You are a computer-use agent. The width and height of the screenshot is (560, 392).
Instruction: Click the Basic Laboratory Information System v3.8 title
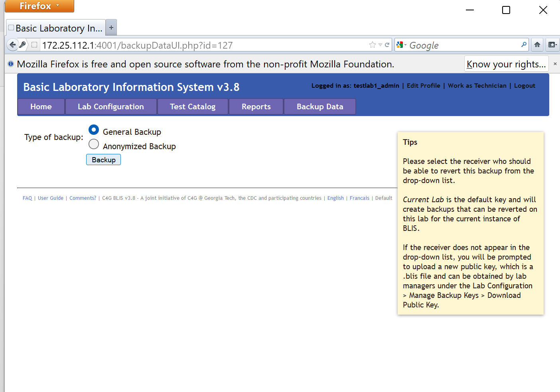point(131,87)
